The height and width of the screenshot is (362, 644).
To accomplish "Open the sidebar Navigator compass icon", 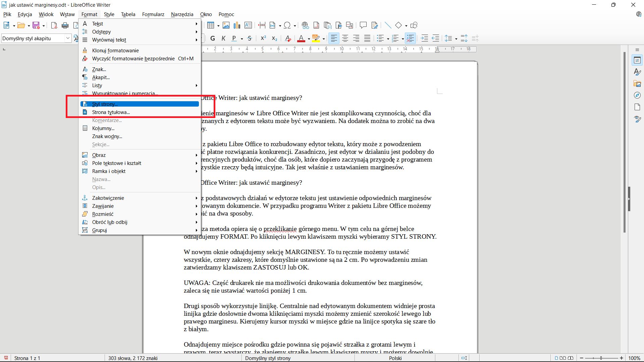I will pos(637,95).
